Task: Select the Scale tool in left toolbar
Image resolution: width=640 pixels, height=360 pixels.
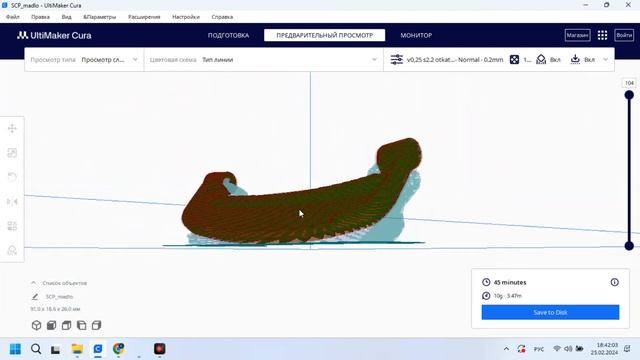Action: click(12, 153)
